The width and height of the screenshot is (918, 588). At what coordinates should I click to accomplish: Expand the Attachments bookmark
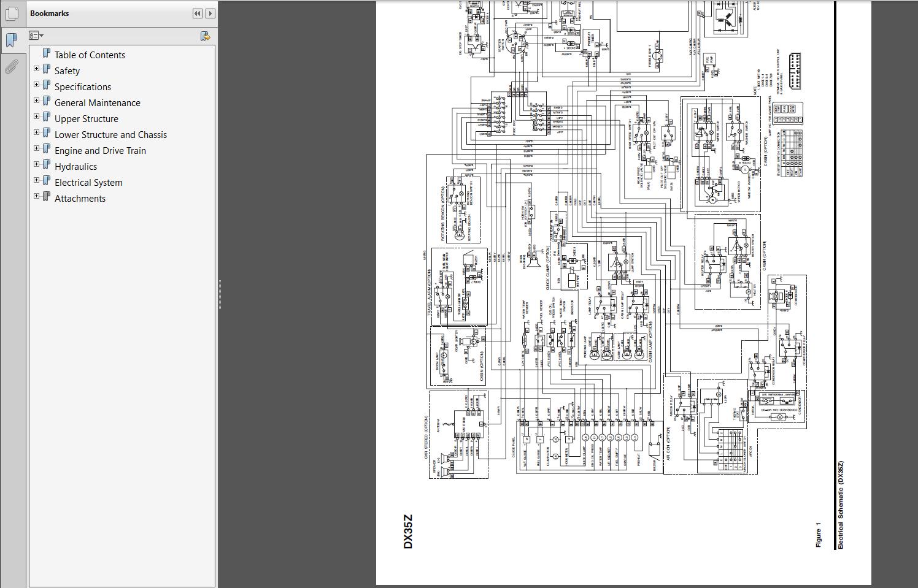coord(37,196)
